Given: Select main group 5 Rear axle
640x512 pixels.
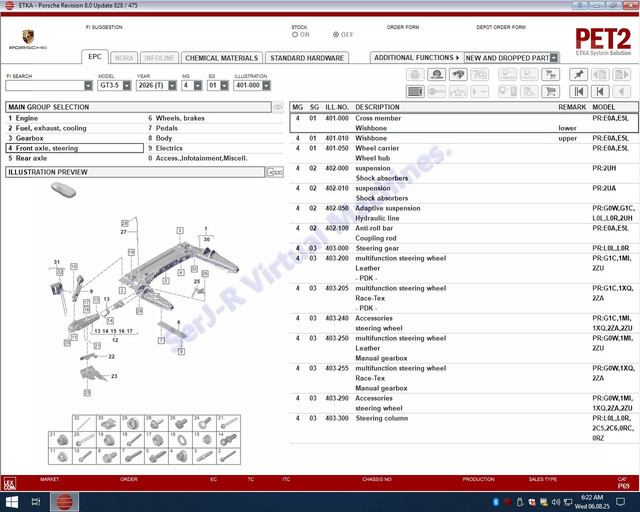Looking at the screenshot, I should pyautogui.click(x=75, y=158).
